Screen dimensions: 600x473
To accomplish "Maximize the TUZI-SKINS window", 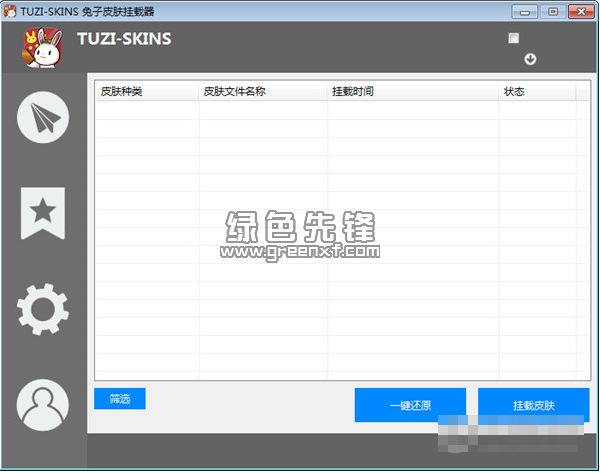I will coord(553,12).
